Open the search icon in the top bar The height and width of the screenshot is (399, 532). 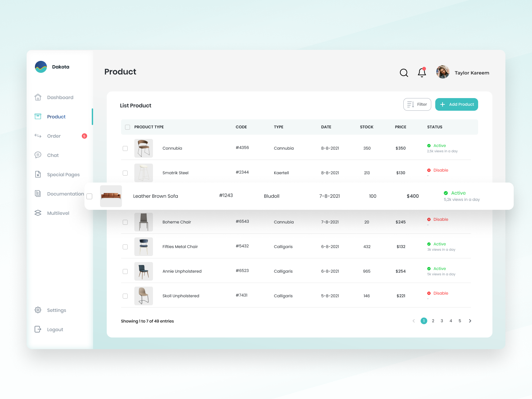(404, 72)
